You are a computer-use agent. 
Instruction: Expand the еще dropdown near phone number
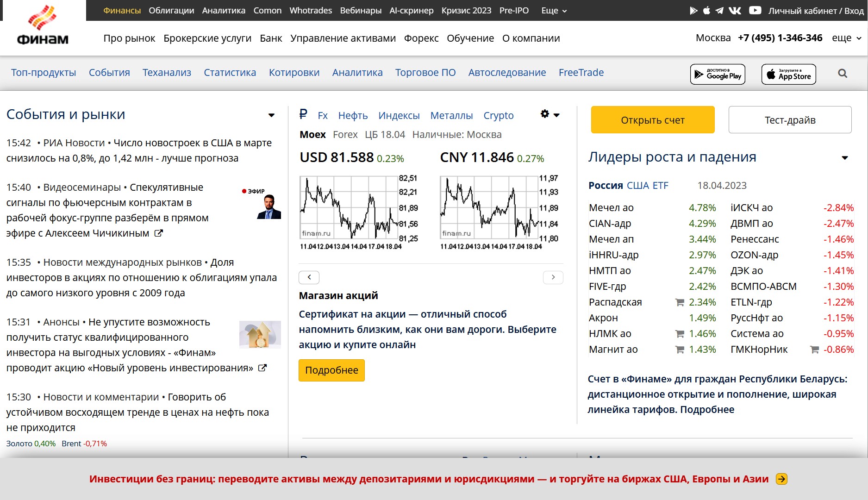click(x=847, y=38)
